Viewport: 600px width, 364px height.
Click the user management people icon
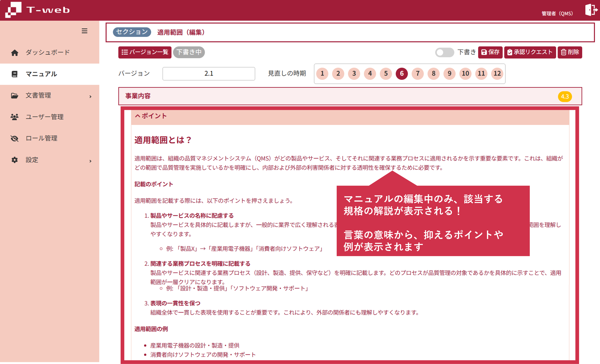[x=15, y=117]
